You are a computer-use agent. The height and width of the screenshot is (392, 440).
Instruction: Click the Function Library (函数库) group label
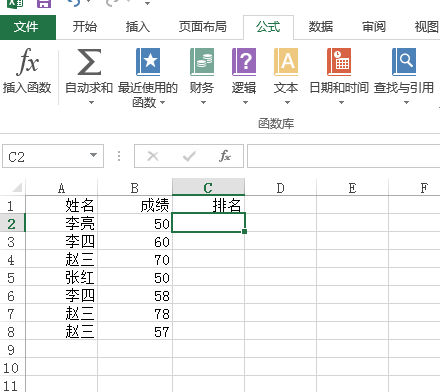coord(276,124)
